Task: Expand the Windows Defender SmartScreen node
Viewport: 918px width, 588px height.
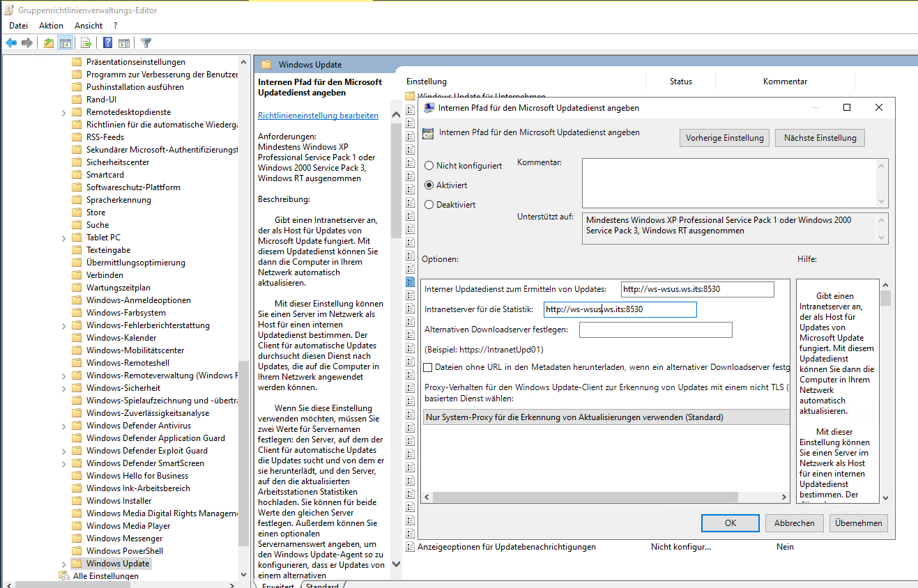Action: coord(64,463)
